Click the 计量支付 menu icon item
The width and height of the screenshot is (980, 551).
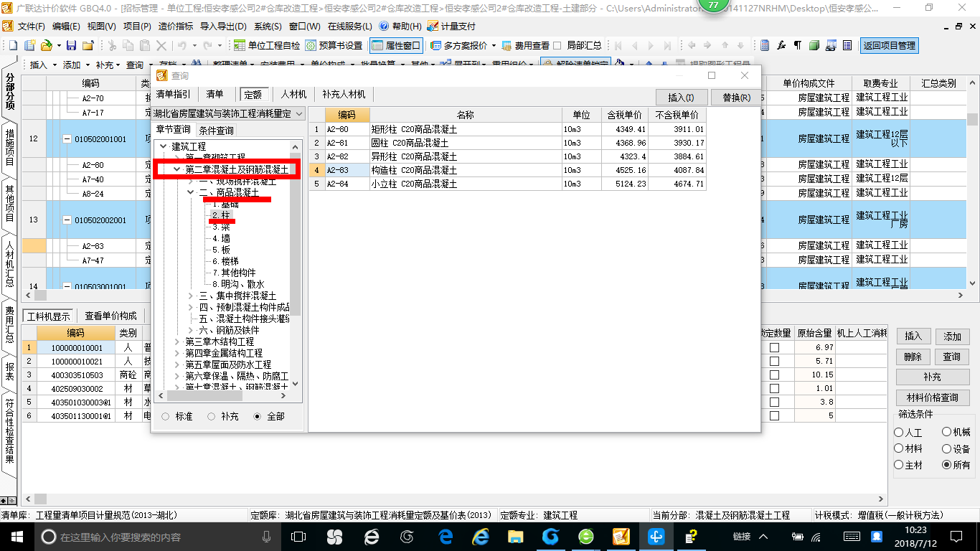click(x=451, y=26)
